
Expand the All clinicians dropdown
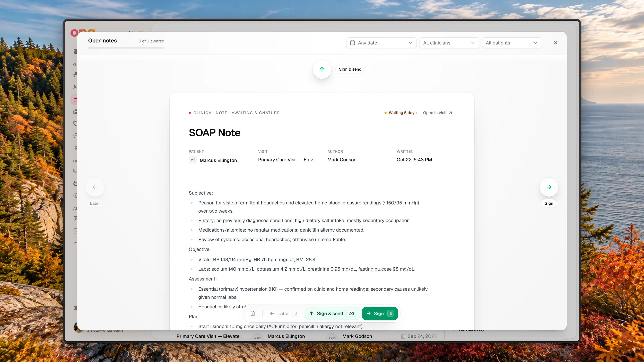click(449, 43)
